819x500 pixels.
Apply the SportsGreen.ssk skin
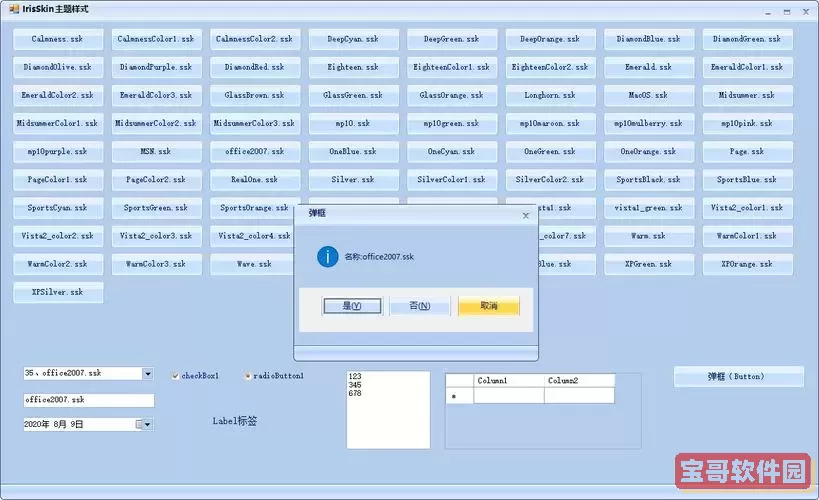156,208
